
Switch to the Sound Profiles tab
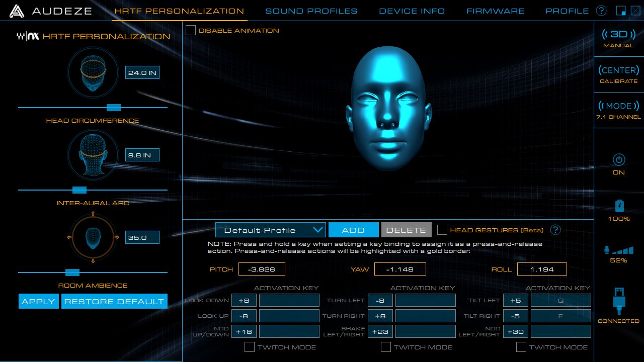(311, 11)
